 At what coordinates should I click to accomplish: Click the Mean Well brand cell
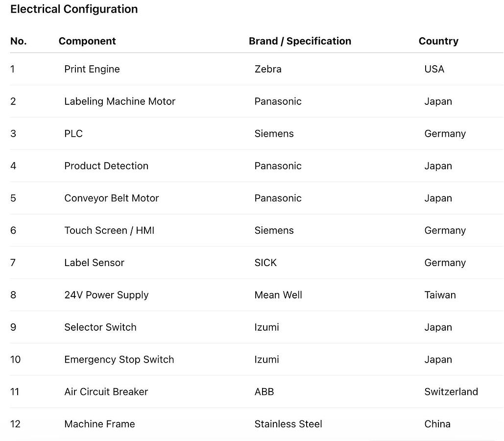(278, 295)
